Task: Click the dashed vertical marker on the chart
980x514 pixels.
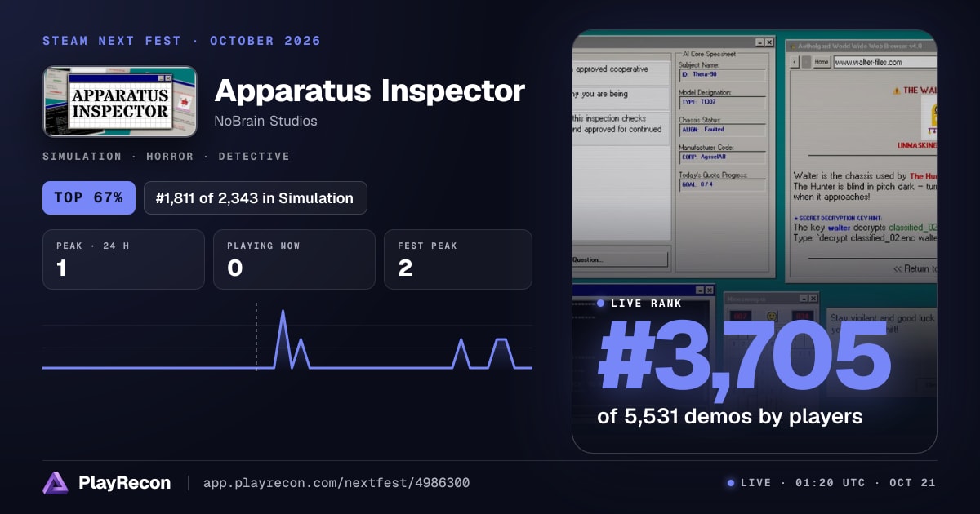Action: (256, 336)
